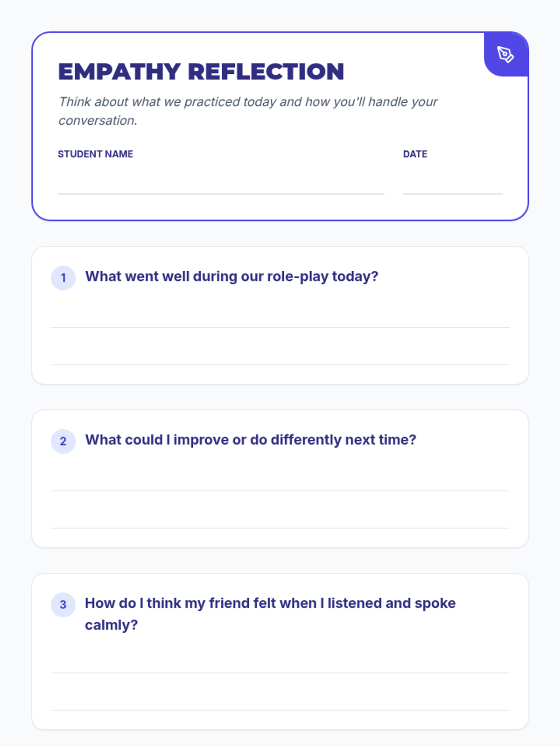Focus the Student Name input line
The height and width of the screenshot is (747, 560).
tap(221, 183)
